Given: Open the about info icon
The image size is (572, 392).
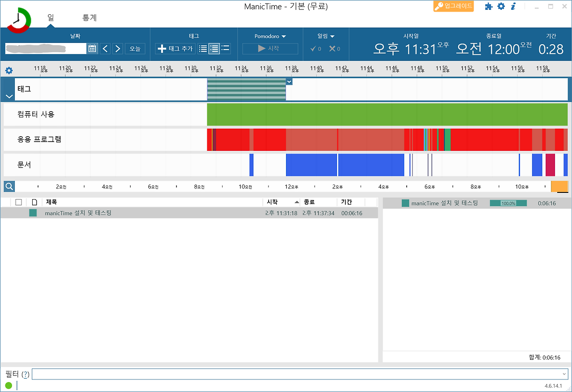Looking at the screenshot, I should (x=513, y=6).
